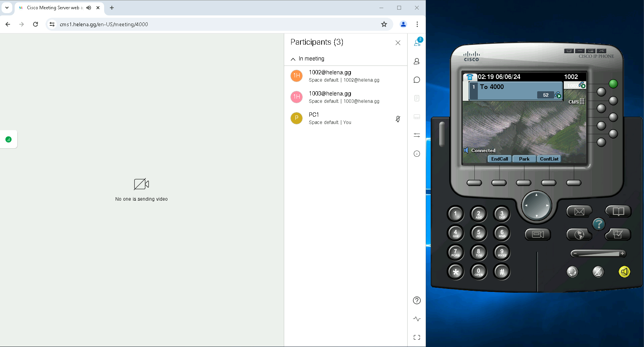Viewport: 644px width, 347px height.
Task: Open the help question mark icon
Action: [416, 300]
